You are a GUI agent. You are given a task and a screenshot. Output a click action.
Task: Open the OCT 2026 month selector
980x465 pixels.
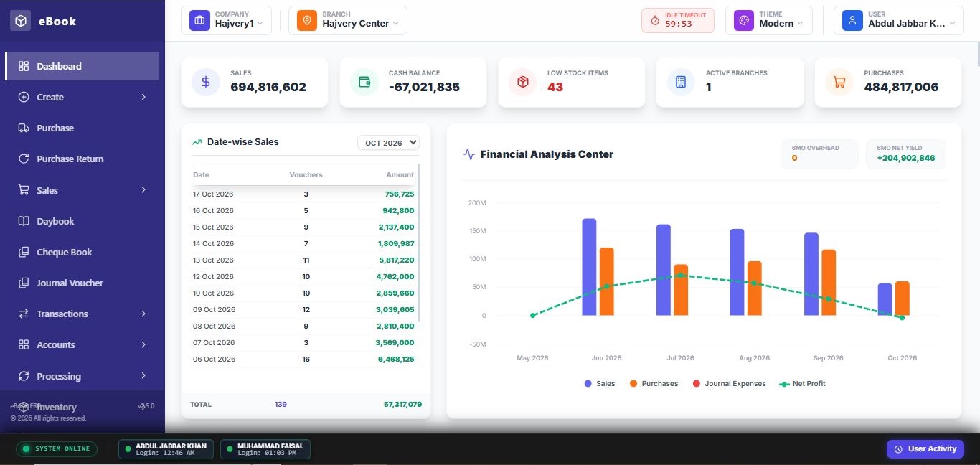pos(388,143)
